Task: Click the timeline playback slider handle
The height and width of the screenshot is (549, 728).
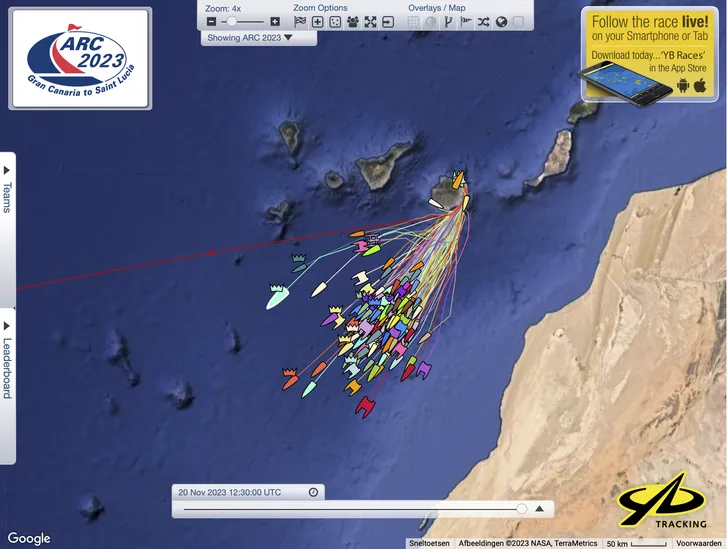Action: [x=521, y=509]
